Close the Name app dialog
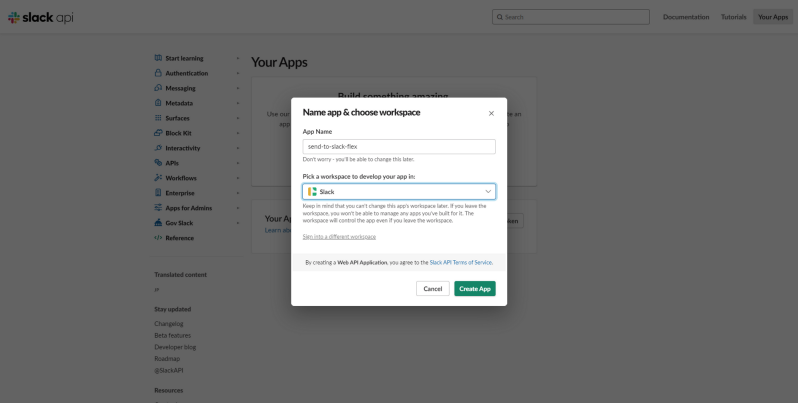 pyautogui.click(x=491, y=113)
